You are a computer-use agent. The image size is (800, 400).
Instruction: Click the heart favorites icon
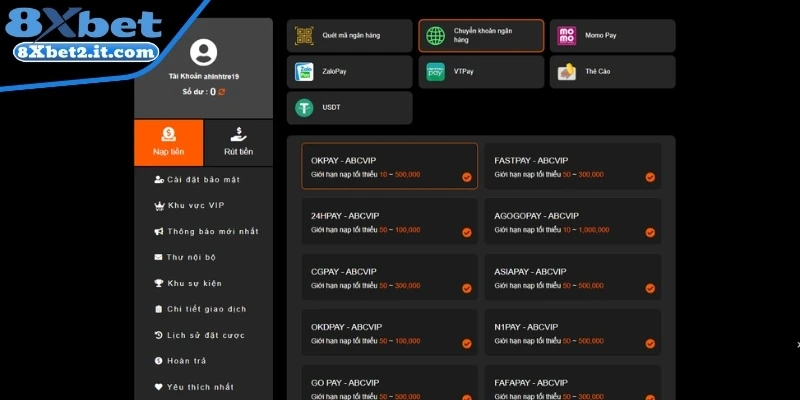158,387
